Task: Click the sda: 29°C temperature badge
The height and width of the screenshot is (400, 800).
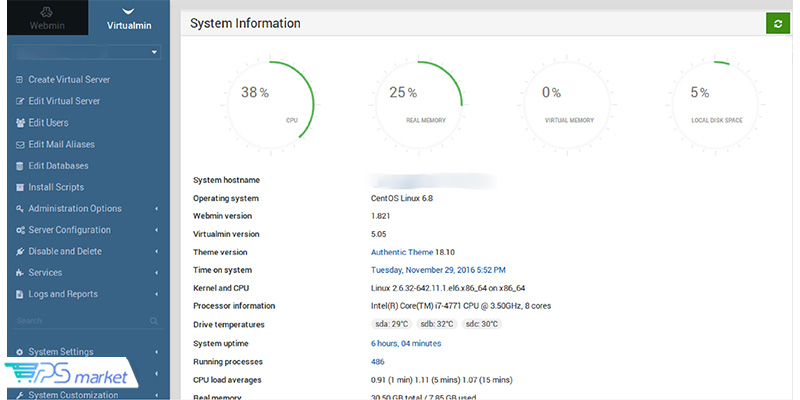Action: pos(391,324)
